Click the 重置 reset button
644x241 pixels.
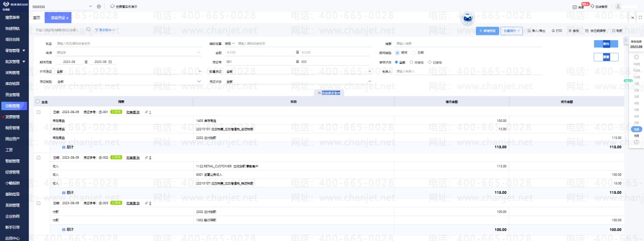tap(606, 57)
